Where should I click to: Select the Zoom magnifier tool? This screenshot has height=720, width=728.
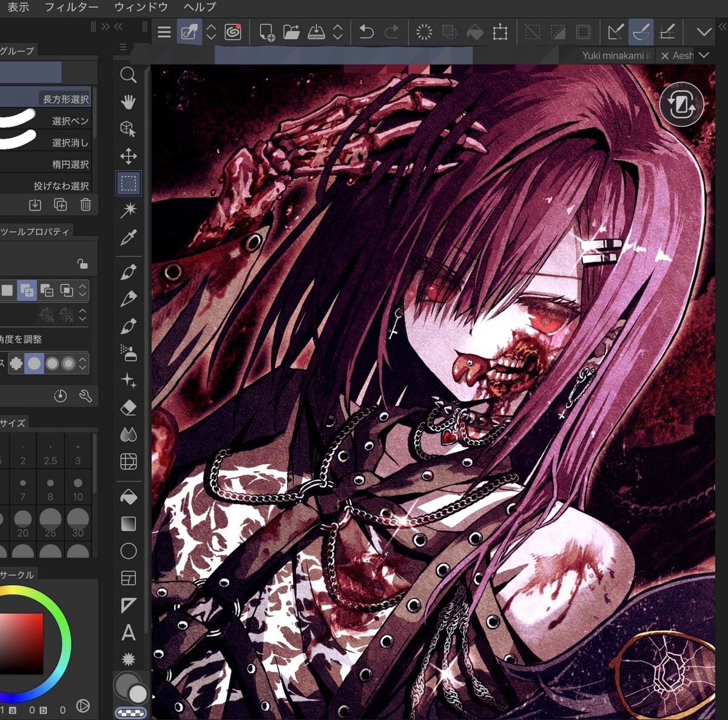coord(128,75)
